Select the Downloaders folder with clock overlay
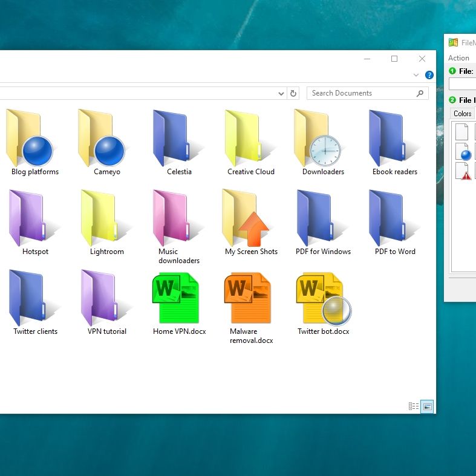The image size is (476, 476). click(x=319, y=141)
